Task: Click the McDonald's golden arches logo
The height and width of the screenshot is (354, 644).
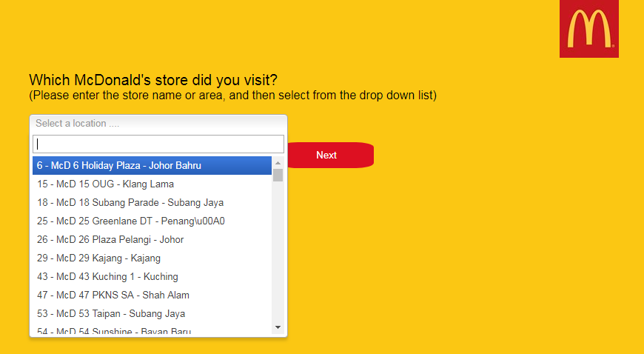Action: point(588,29)
